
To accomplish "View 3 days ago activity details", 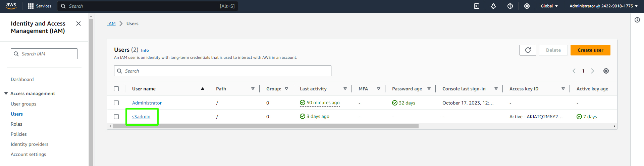I will [x=315, y=117].
